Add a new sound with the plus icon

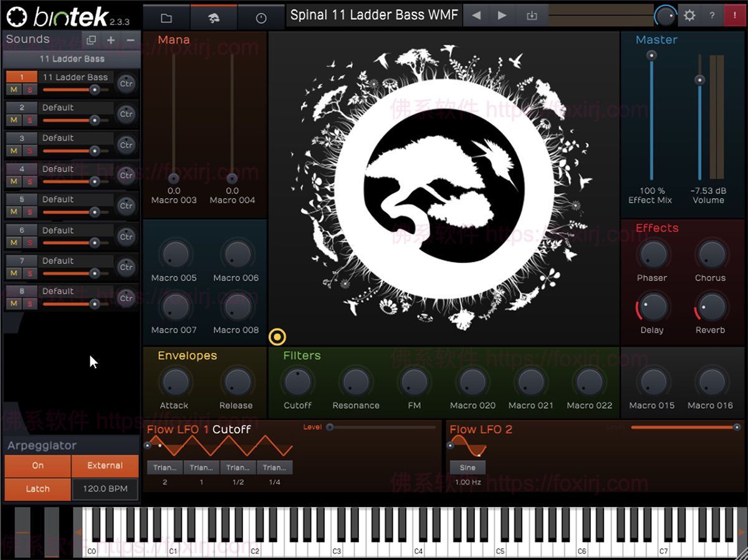pos(111,39)
